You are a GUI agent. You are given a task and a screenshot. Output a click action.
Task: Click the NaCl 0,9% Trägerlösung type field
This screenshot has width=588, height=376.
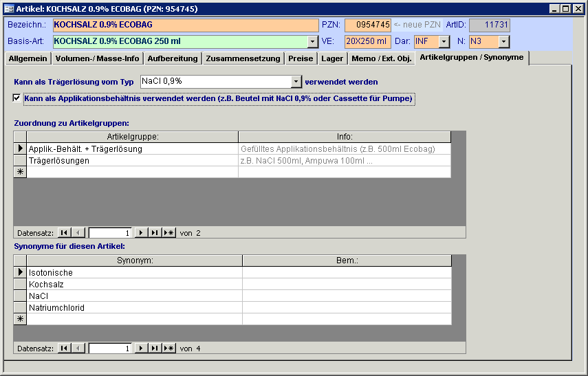pyautogui.click(x=216, y=81)
